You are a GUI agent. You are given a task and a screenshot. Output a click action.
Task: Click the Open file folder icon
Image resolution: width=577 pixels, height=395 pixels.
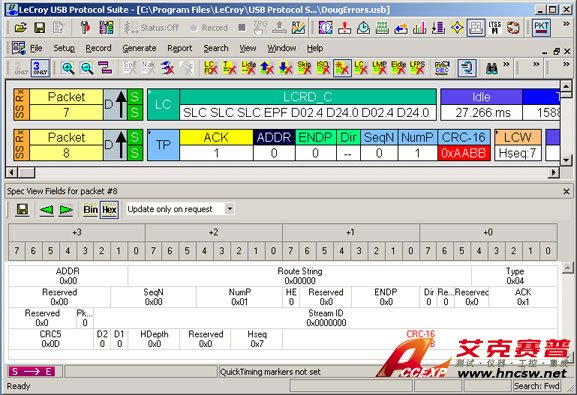pos(21,28)
